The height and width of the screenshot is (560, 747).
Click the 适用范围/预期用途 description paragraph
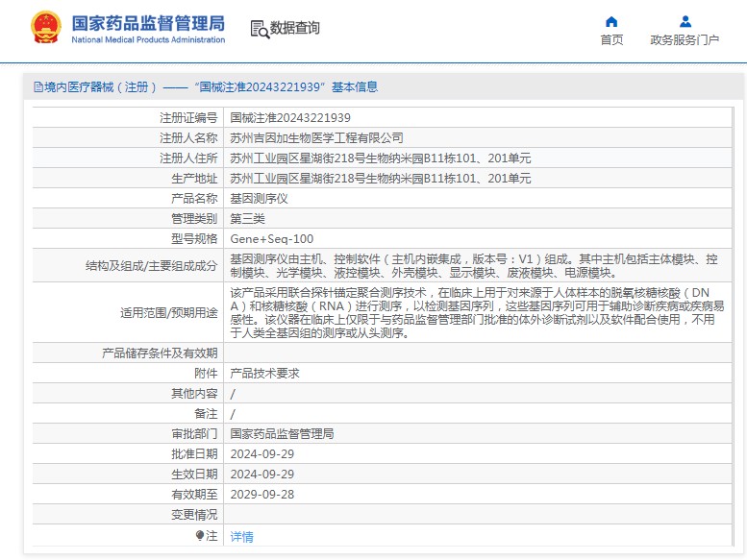[477, 312]
